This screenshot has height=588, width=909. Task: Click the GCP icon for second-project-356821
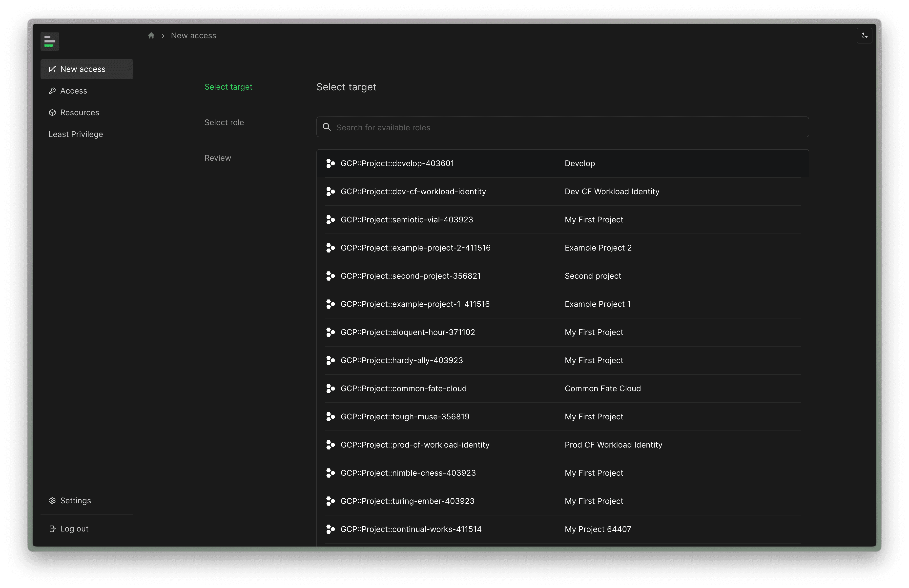(x=330, y=276)
